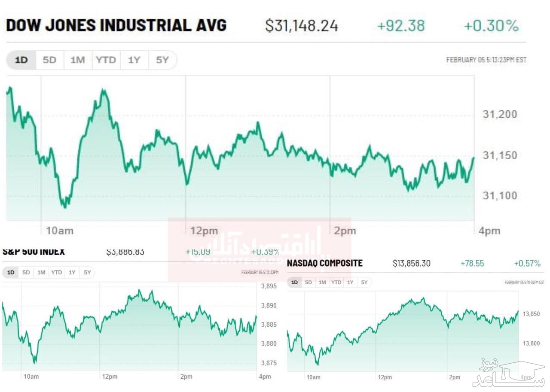Click the Dow Jones $31,148.24 price

[302, 26]
